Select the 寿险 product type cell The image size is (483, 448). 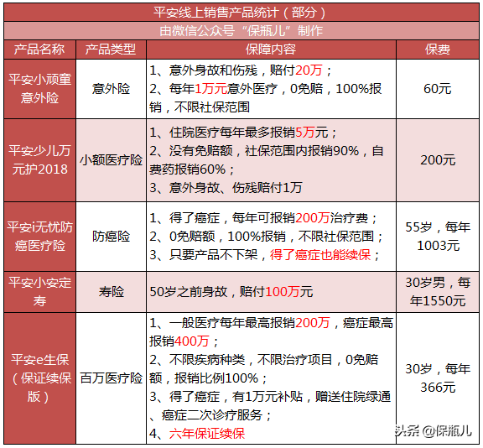tap(111, 292)
